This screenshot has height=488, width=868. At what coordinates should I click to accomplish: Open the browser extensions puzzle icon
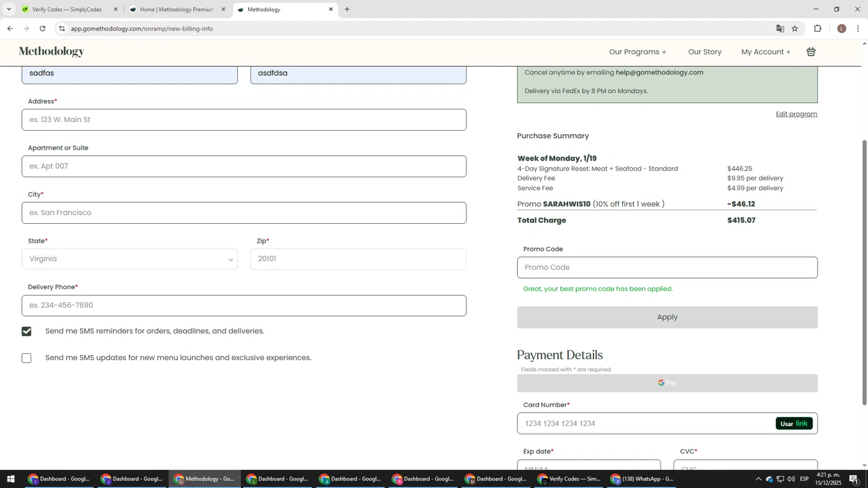point(818,28)
